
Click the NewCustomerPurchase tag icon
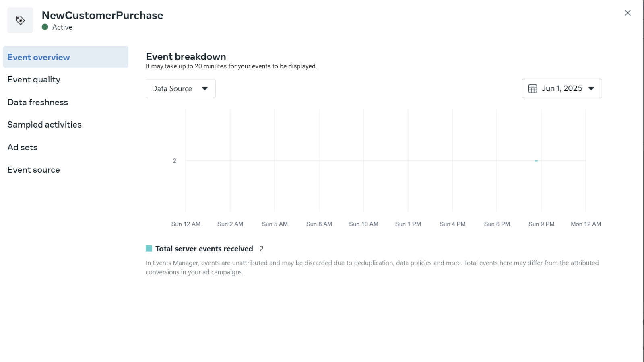20,20
